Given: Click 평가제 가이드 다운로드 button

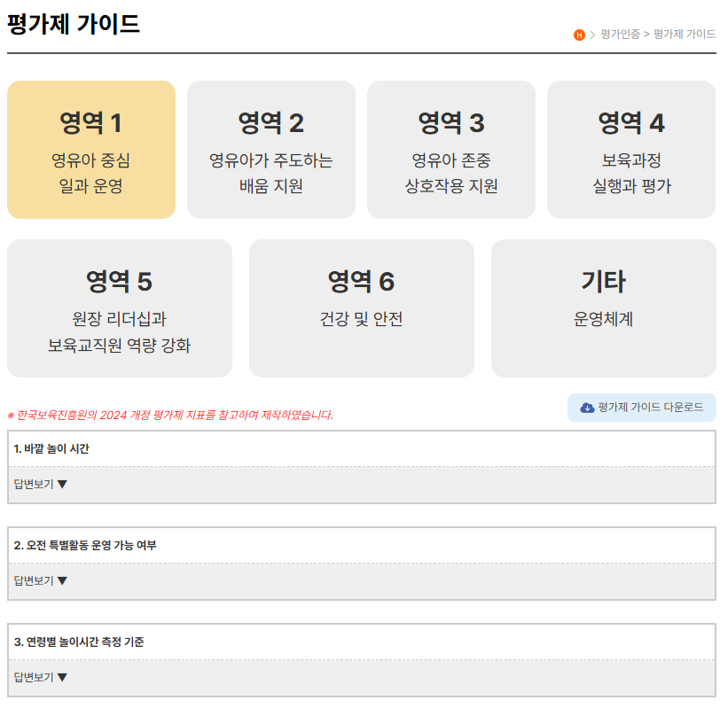Looking at the screenshot, I should point(642,408).
